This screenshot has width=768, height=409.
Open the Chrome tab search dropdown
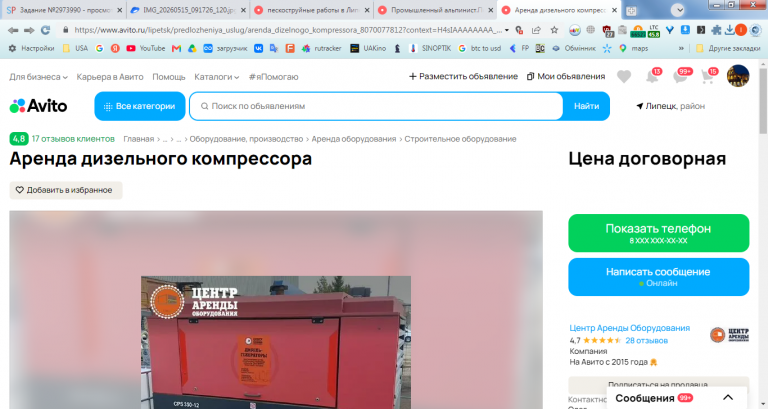[677, 10]
